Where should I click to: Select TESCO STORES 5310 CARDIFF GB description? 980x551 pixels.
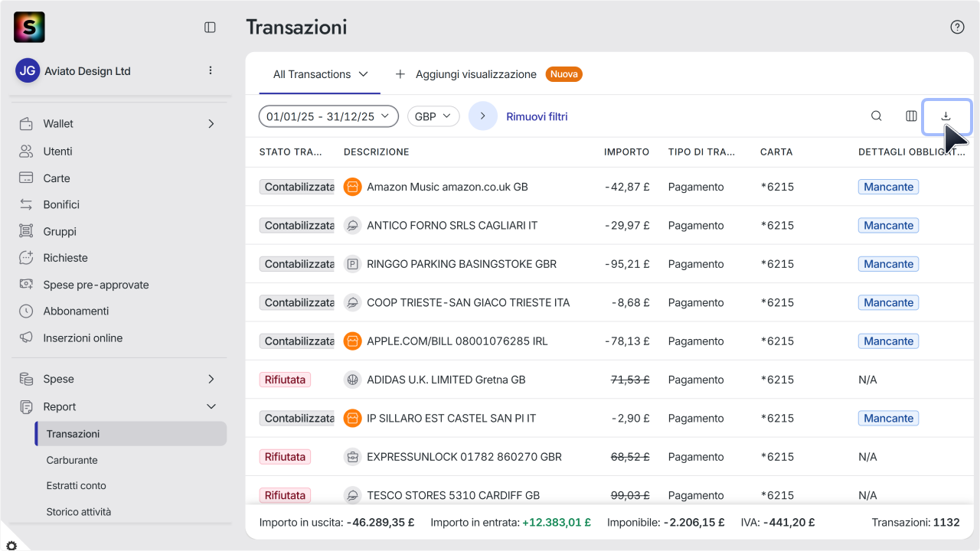pos(453,495)
